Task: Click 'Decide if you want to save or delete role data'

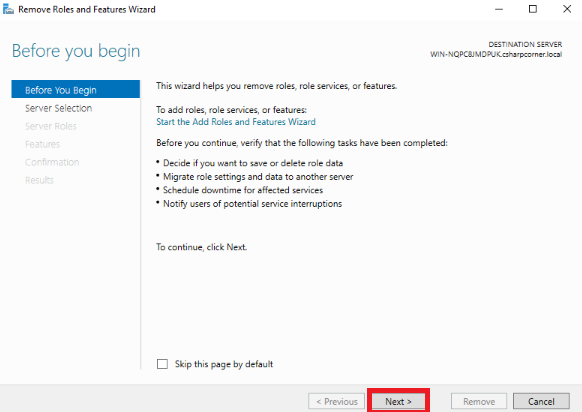Action: coord(253,163)
